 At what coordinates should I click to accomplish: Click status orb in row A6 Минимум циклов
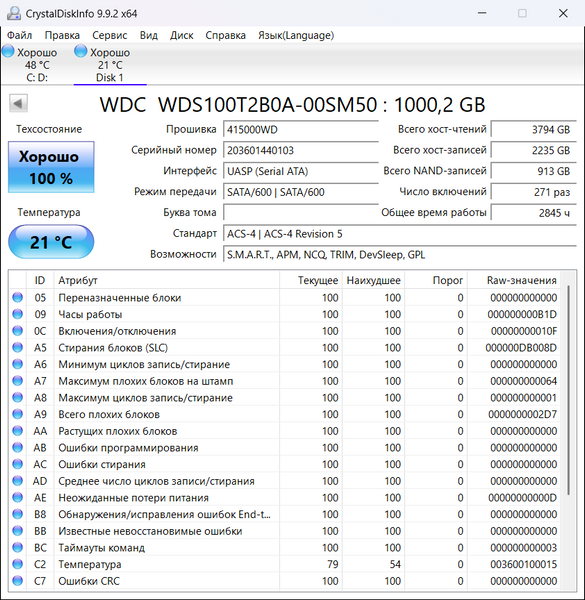[x=18, y=364]
